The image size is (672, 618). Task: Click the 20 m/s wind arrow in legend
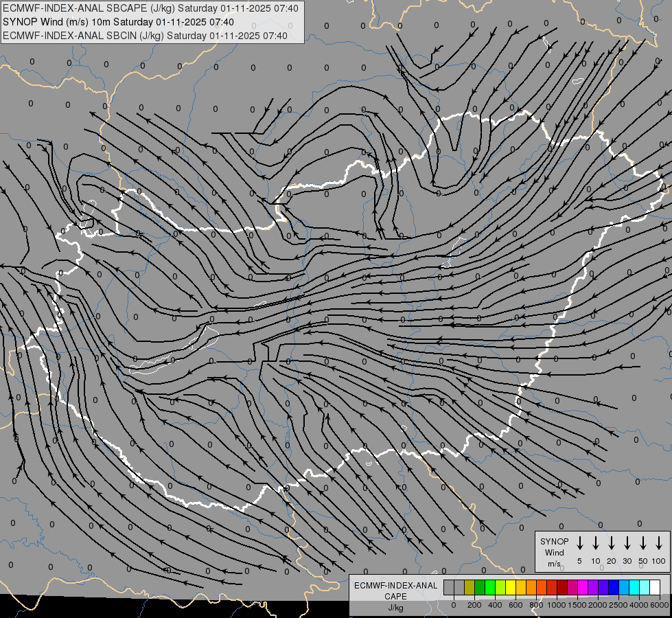(612, 542)
